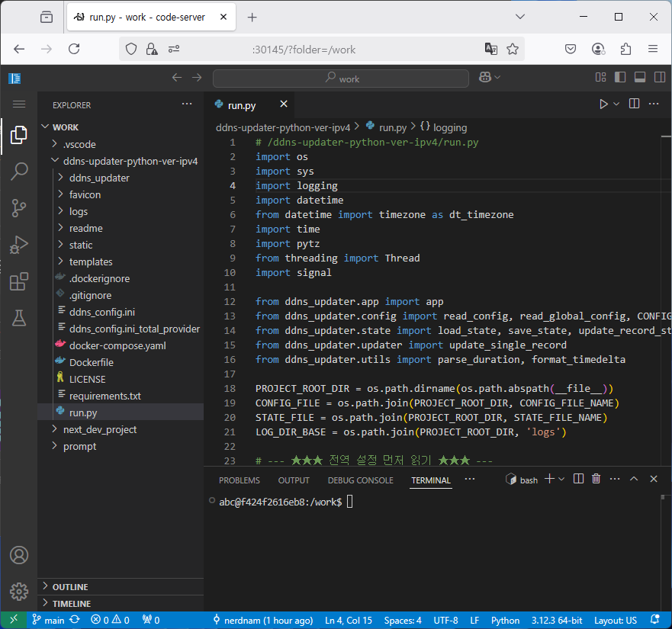Select the Python 3.12.3 interpreter

556,620
